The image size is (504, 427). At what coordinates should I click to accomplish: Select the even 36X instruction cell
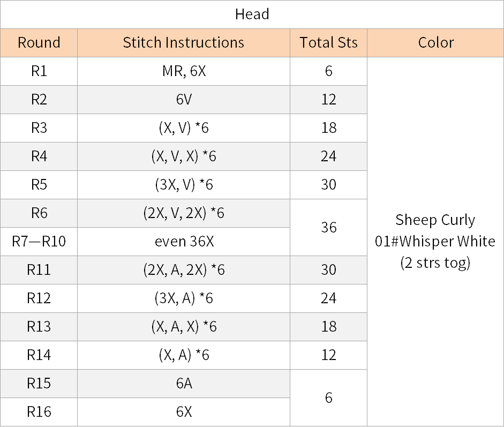[184, 242]
